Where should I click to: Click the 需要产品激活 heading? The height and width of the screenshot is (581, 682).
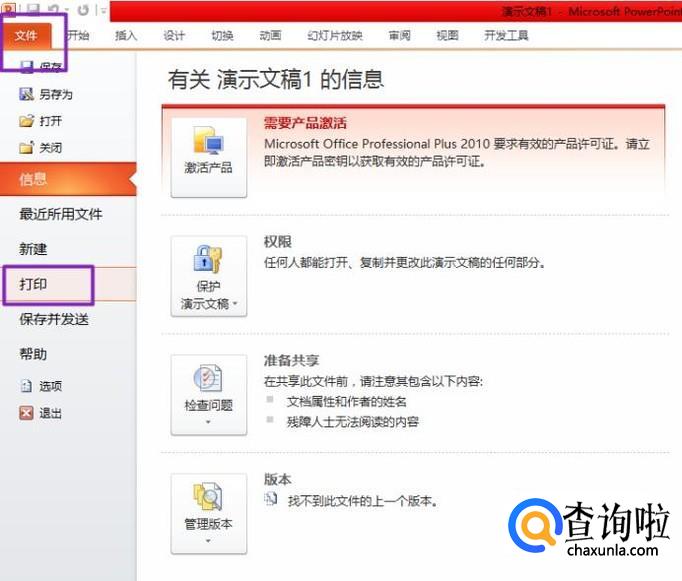(x=305, y=123)
